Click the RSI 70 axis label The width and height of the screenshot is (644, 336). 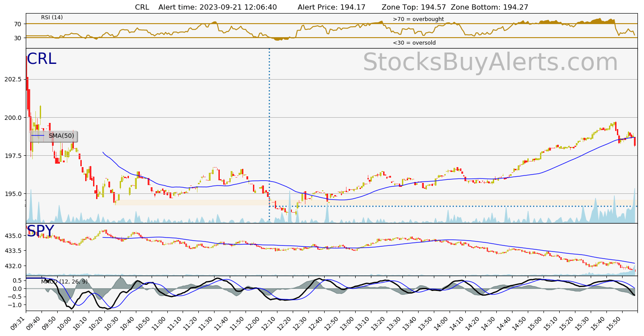tap(18, 24)
